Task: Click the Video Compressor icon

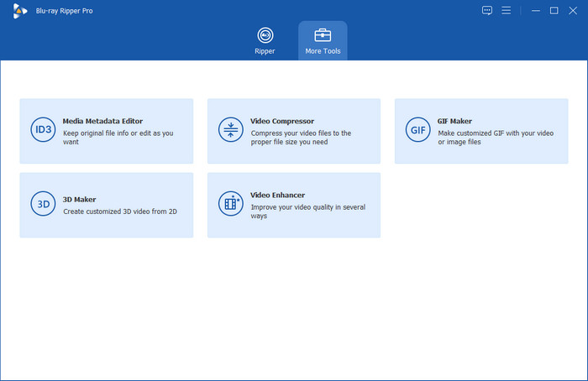Action: (230, 131)
